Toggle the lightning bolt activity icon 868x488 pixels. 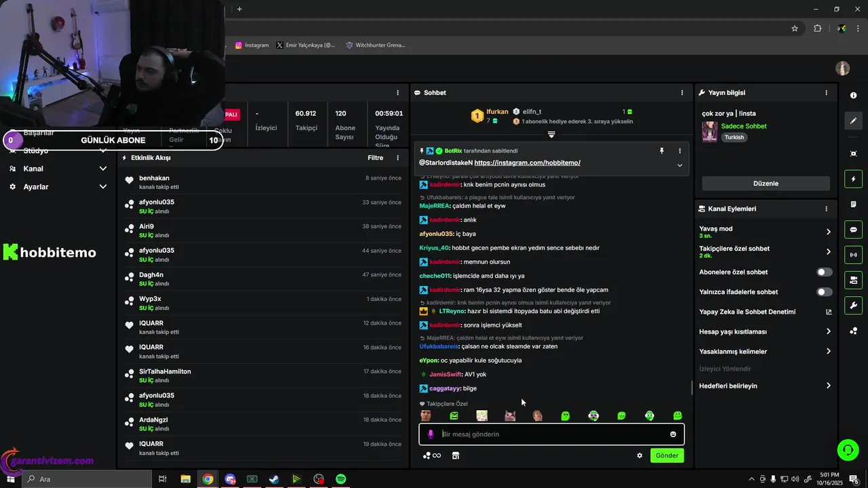point(853,179)
